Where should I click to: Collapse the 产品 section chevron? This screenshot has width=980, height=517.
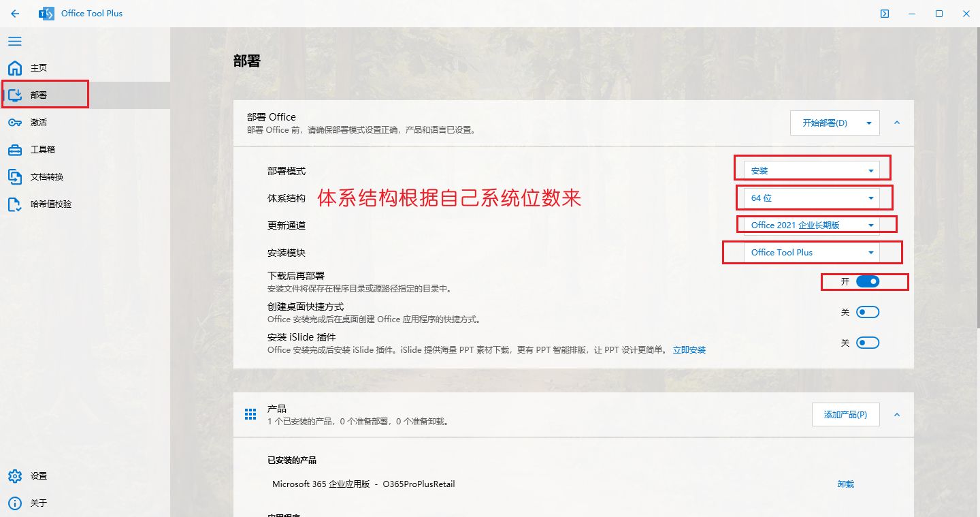coord(897,414)
